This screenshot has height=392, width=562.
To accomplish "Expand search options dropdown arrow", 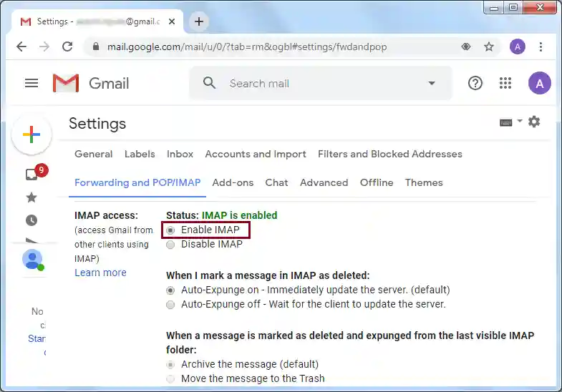I will click(432, 83).
